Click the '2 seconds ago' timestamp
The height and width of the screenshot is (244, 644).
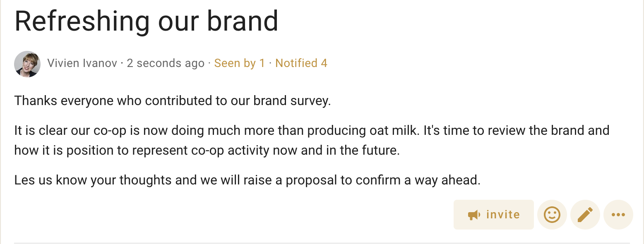pos(166,63)
